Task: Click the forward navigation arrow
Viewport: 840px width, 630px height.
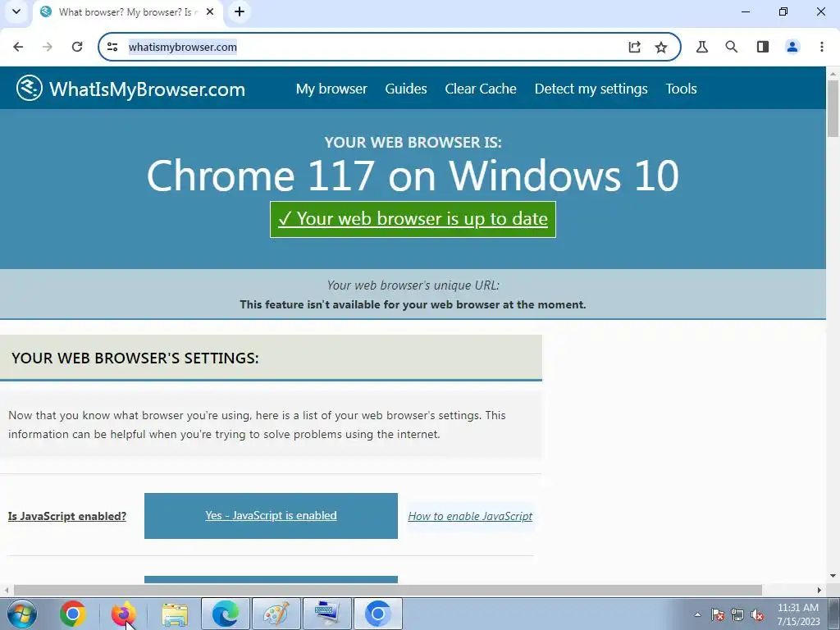Action: [48, 47]
